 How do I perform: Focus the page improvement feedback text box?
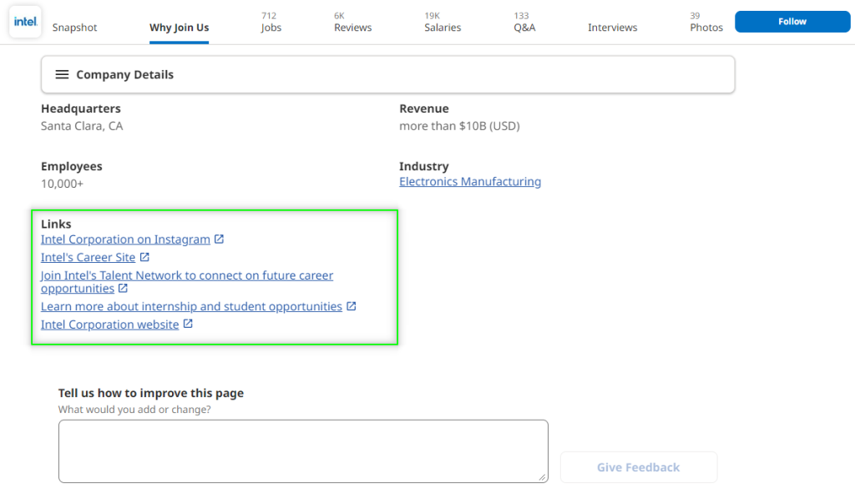tap(302, 451)
